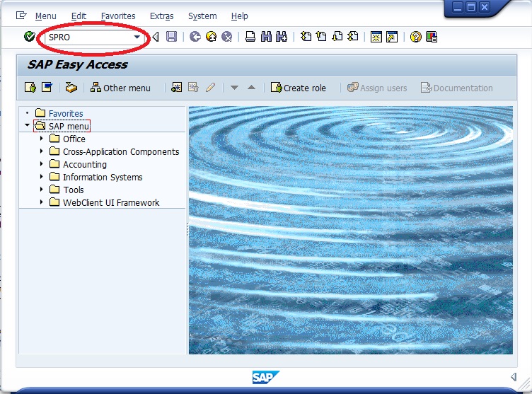Click the Add to Favorites star icon
532x394 pixels.
(176, 88)
